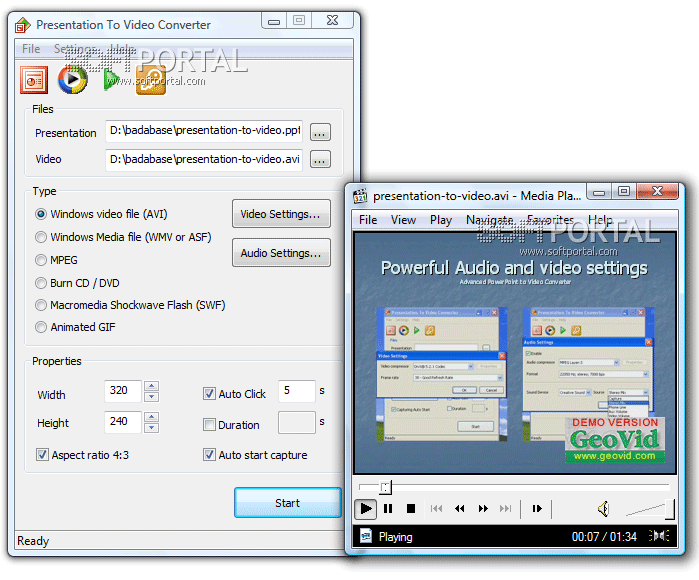Maximize the Media Player window
699x580 pixels.
pyautogui.click(x=624, y=191)
